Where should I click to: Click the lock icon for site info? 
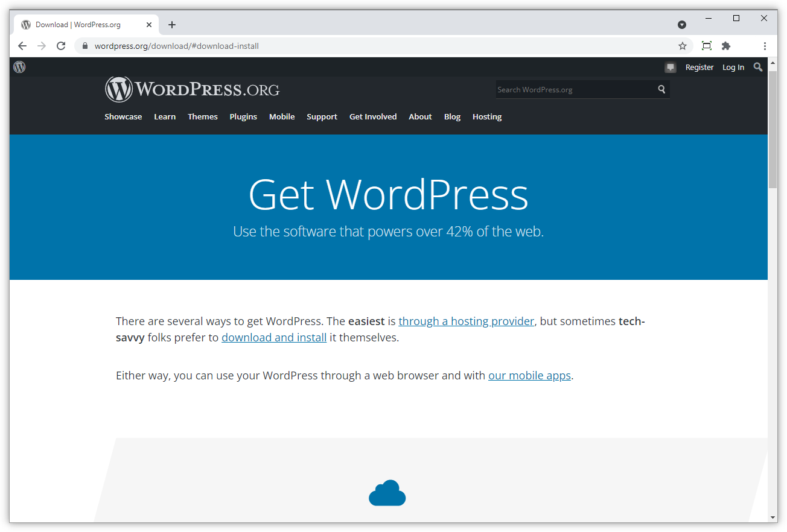tap(84, 46)
